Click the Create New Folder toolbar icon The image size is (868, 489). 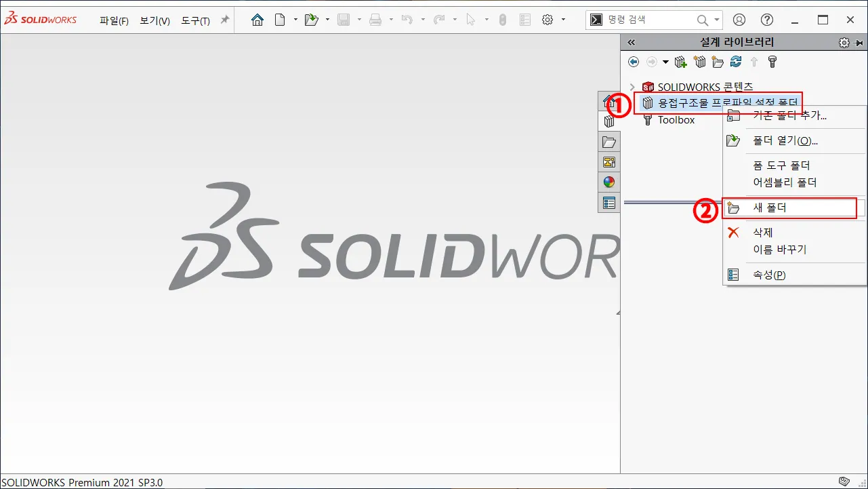coord(718,62)
